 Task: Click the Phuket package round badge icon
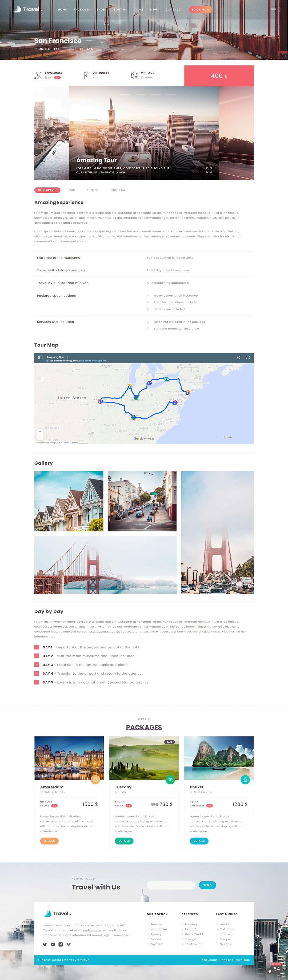(245, 780)
